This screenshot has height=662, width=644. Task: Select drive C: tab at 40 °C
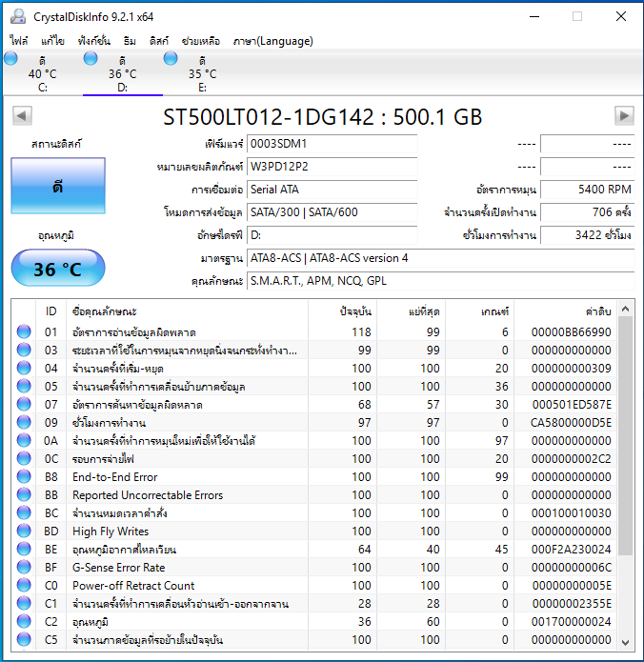tap(42, 73)
